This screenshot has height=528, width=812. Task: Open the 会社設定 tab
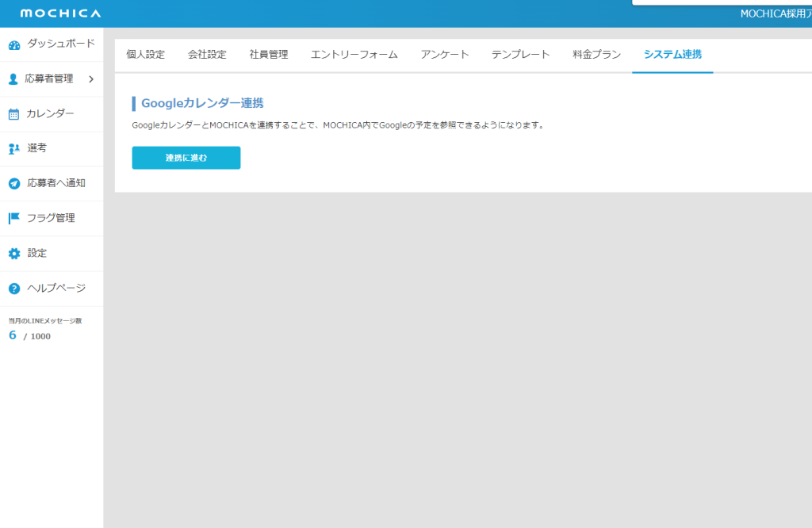coord(207,55)
